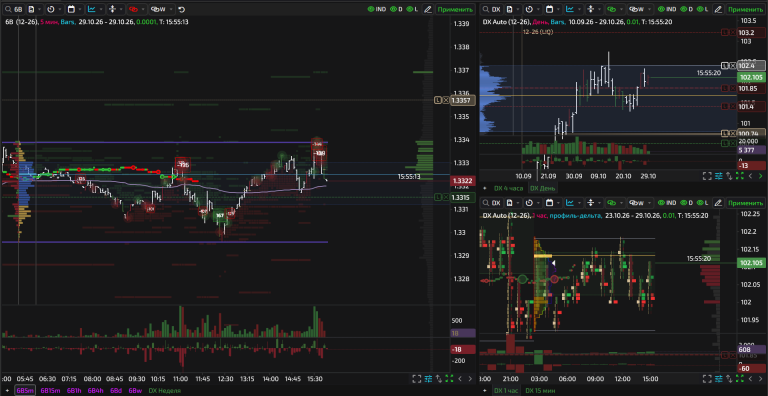This screenshot has width=768, height=396.
Task: Expand W window link dropdown in top-right DX chart
Action: 648,9
